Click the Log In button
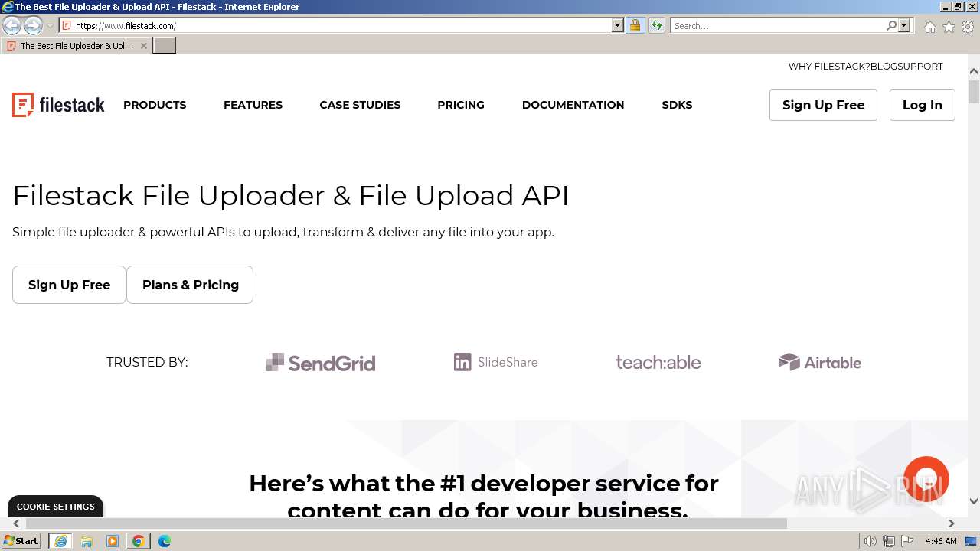This screenshot has height=551, width=980. 922,105
